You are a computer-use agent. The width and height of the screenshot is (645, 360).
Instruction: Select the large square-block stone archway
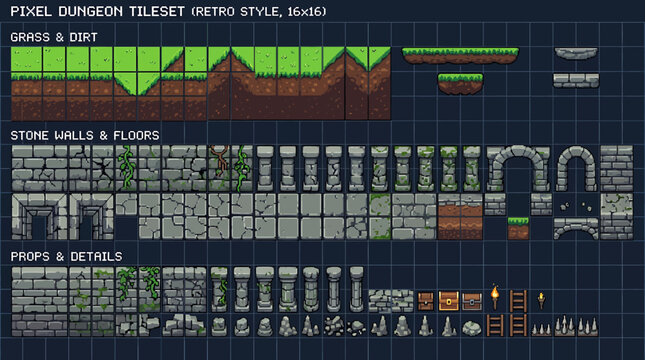click(518, 168)
